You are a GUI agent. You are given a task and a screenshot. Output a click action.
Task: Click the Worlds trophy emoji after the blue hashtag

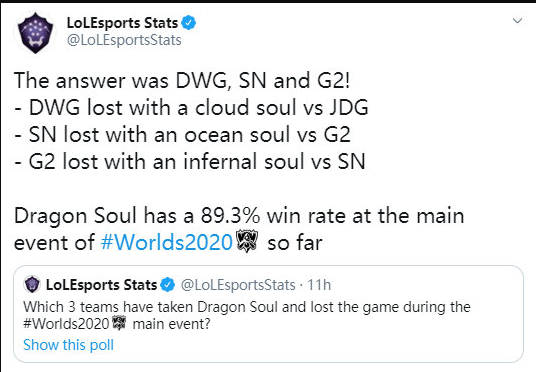click(x=247, y=241)
